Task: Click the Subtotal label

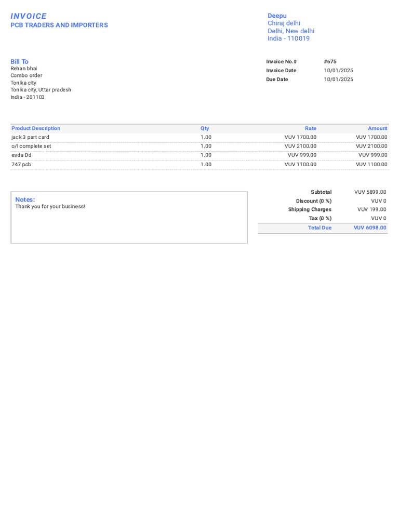Action: click(321, 192)
